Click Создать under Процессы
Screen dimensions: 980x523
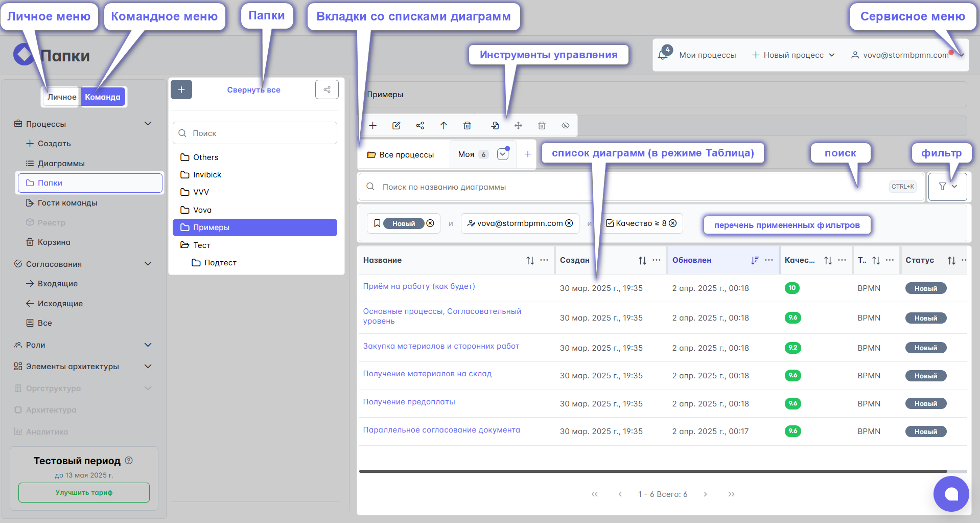pos(49,143)
